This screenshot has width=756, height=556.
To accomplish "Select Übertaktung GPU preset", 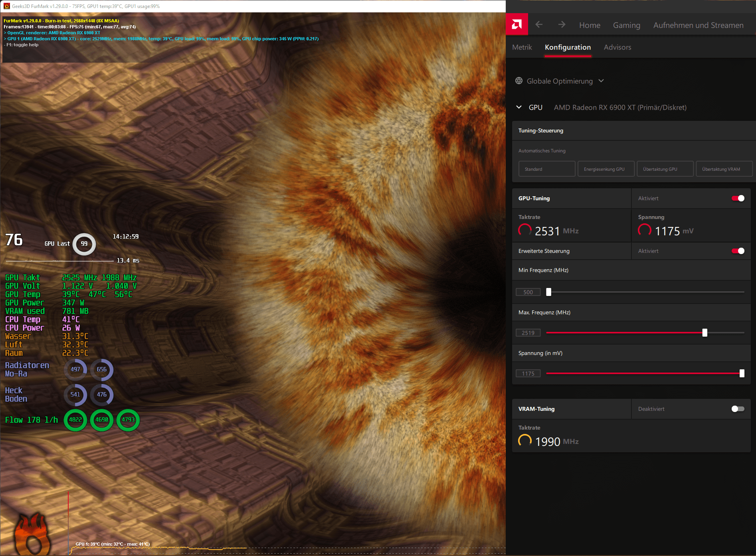I will [x=665, y=169].
